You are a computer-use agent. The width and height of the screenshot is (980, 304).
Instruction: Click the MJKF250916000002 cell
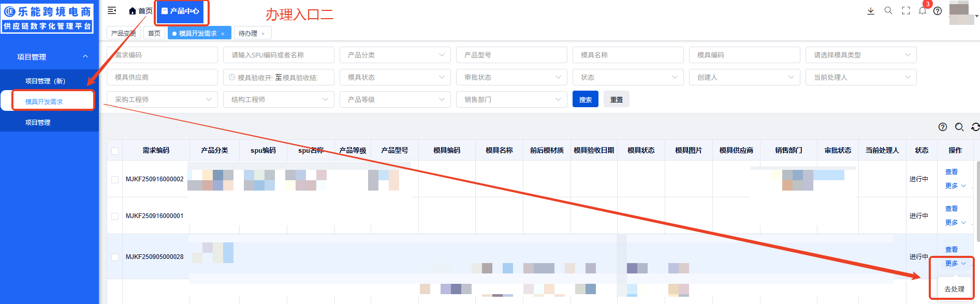[155, 179]
